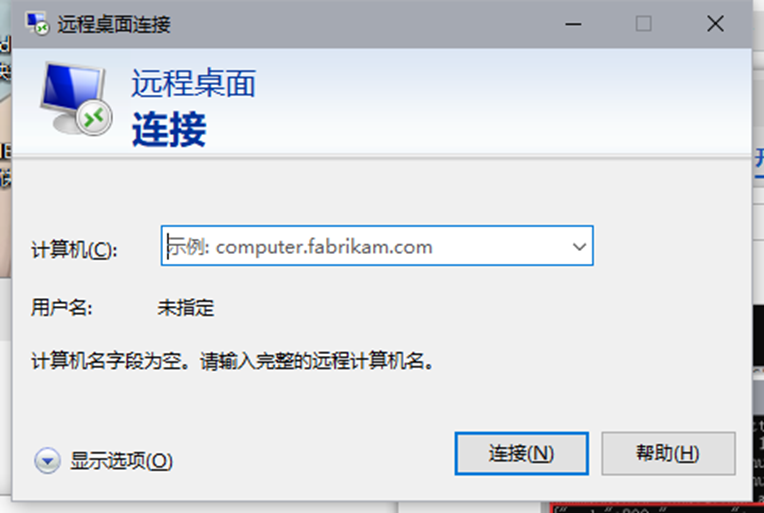Open help with the 帮助(H) button
764x513 pixels.
pyautogui.click(x=668, y=454)
